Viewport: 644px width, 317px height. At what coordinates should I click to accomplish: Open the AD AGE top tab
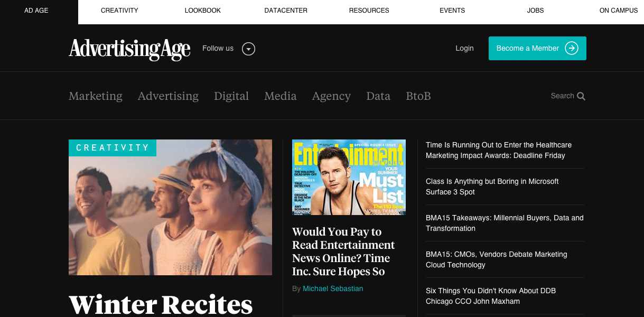click(x=36, y=11)
